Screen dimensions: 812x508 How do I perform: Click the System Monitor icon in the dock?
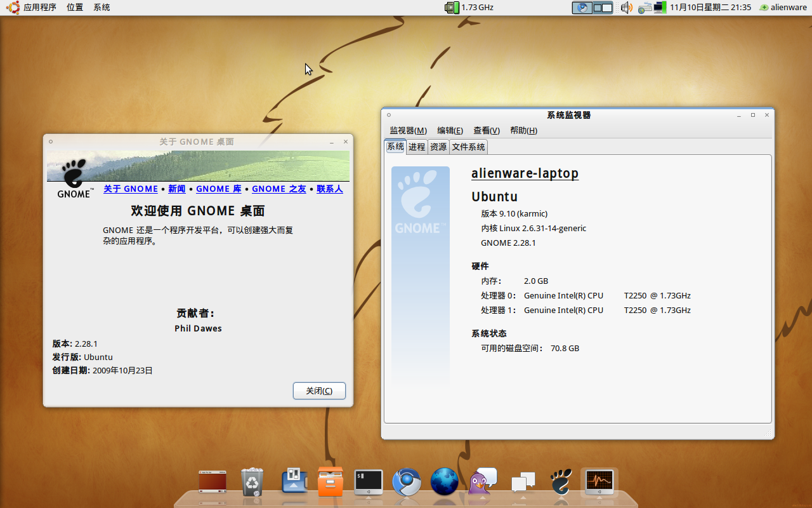click(x=599, y=482)
